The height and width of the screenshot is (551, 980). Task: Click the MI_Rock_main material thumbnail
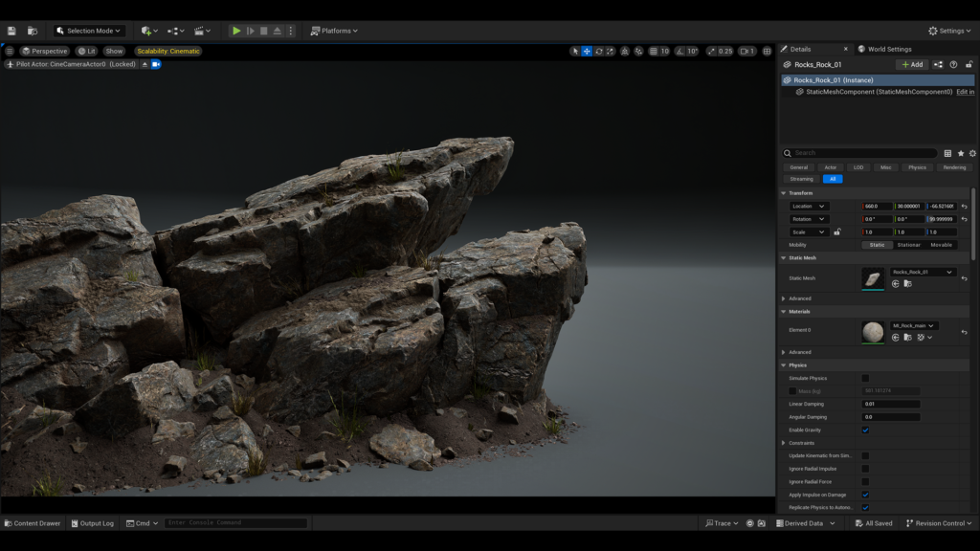(875, 333)
